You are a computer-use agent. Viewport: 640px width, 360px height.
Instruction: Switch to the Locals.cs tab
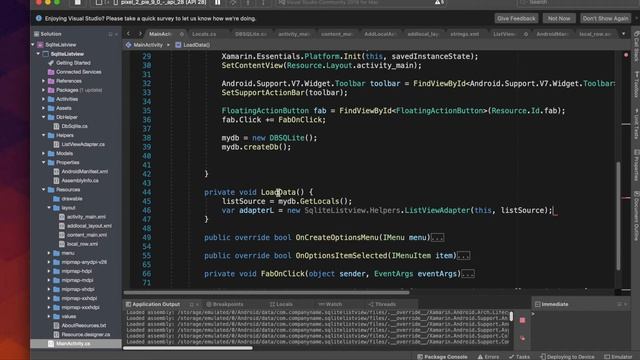click(x=204, y=34)
